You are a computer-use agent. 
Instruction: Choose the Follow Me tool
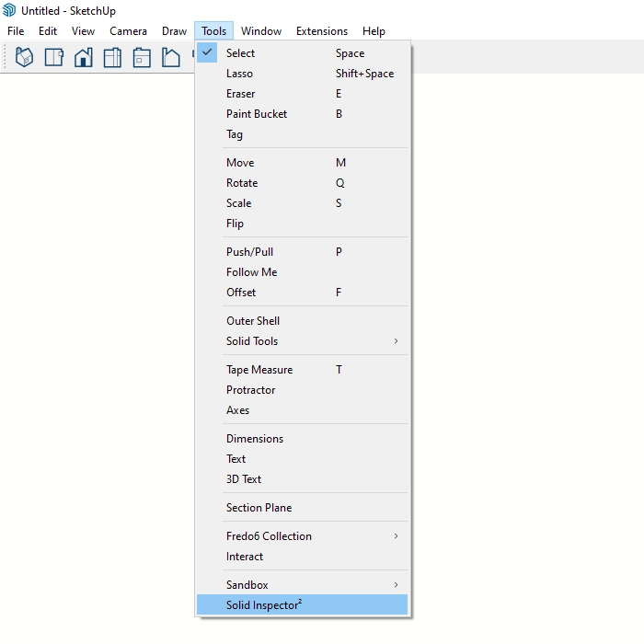click(x=303, y=272)
